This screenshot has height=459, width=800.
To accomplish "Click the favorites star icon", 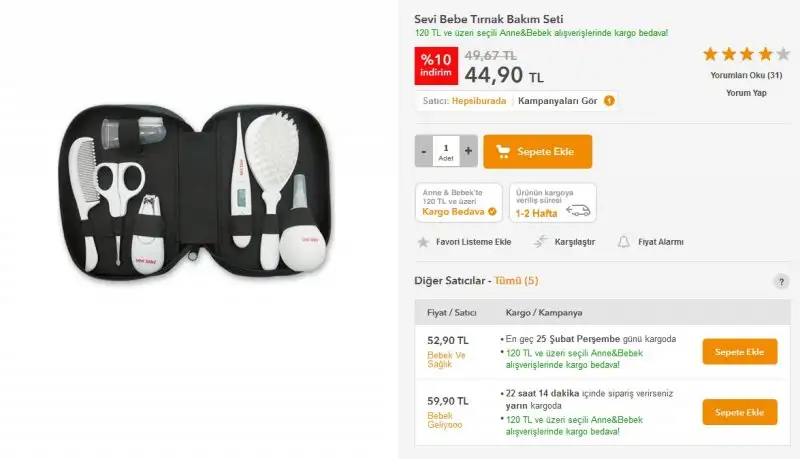I will click(423, 242).
